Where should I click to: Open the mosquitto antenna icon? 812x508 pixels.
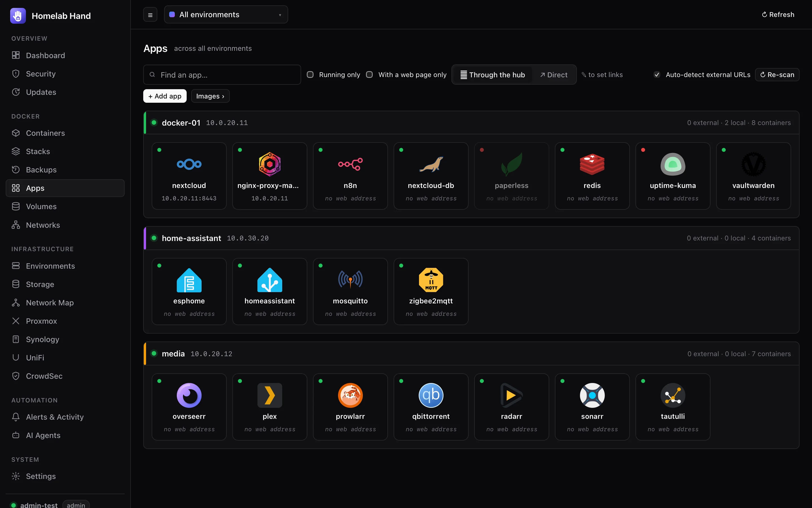coord(350,279)
